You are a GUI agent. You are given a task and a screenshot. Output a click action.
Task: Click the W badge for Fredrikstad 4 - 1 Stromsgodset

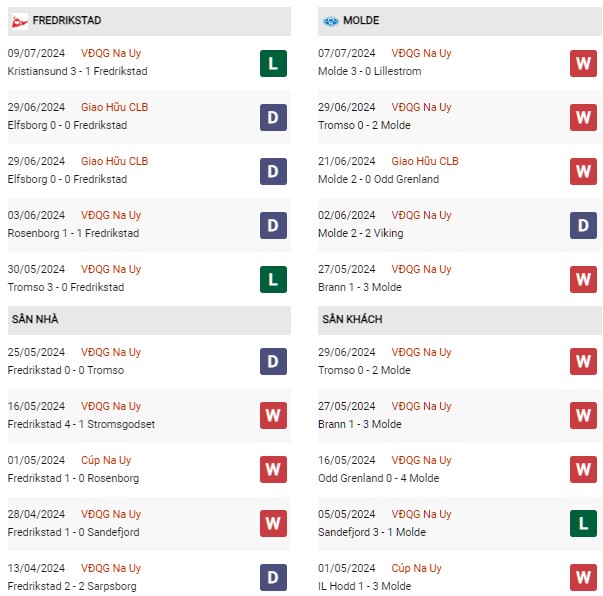[x=273, y=415]
